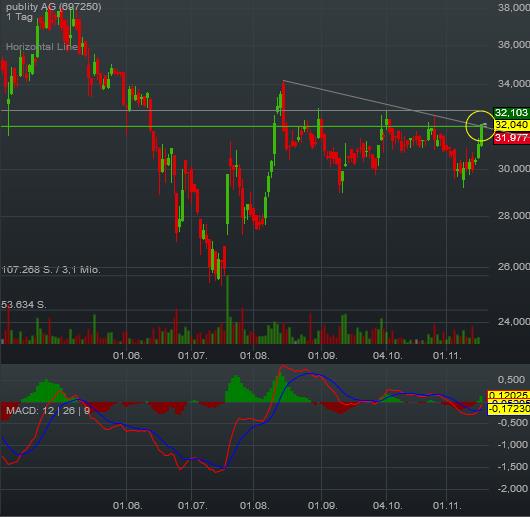Screen dimensions: 530x517
Task: Click the 30,000 price axis label
Action: pos(513,168)
